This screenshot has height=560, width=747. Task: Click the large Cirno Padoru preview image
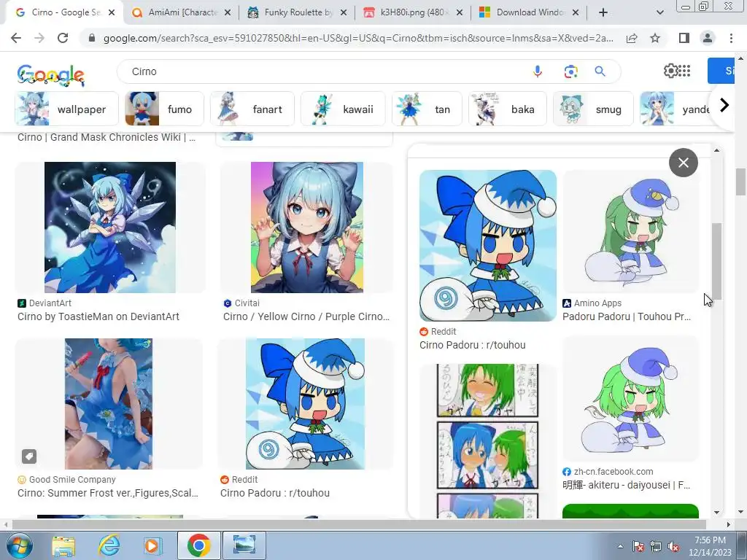(488, 246)
